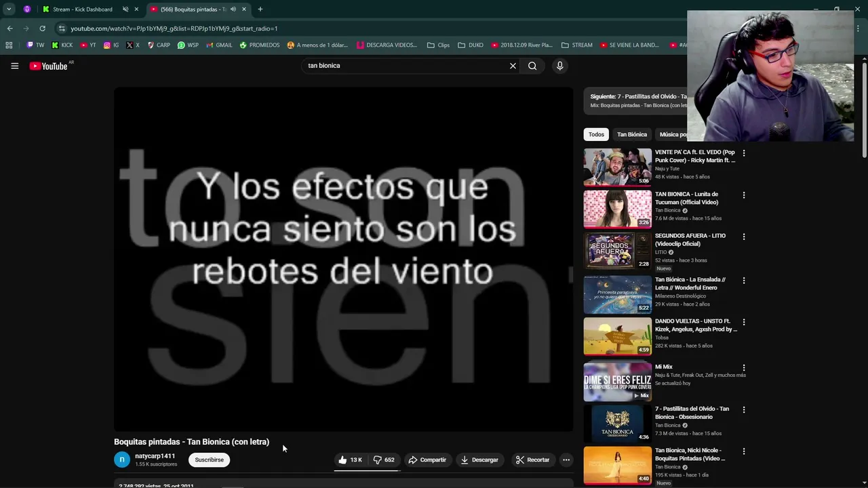
Task: Click the video player showing lyrics
Action: 343,259
